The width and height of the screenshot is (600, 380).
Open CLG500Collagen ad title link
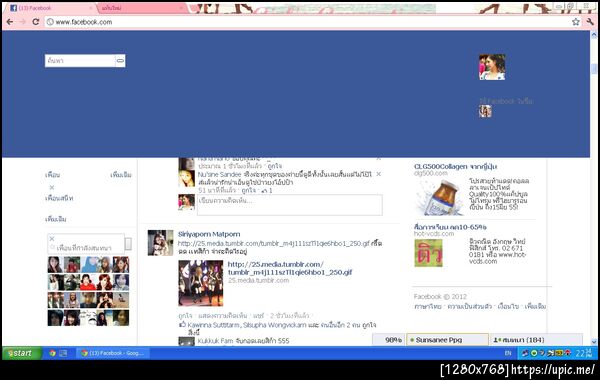click(455, 166)
